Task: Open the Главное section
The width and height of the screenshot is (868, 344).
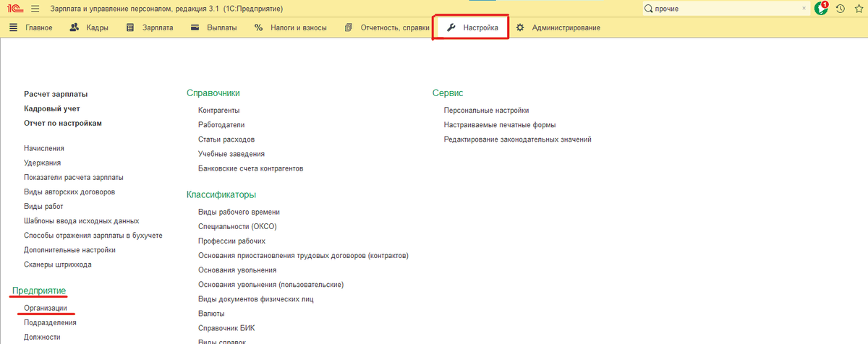Action: pyautogui.click(x=31, y=27)
